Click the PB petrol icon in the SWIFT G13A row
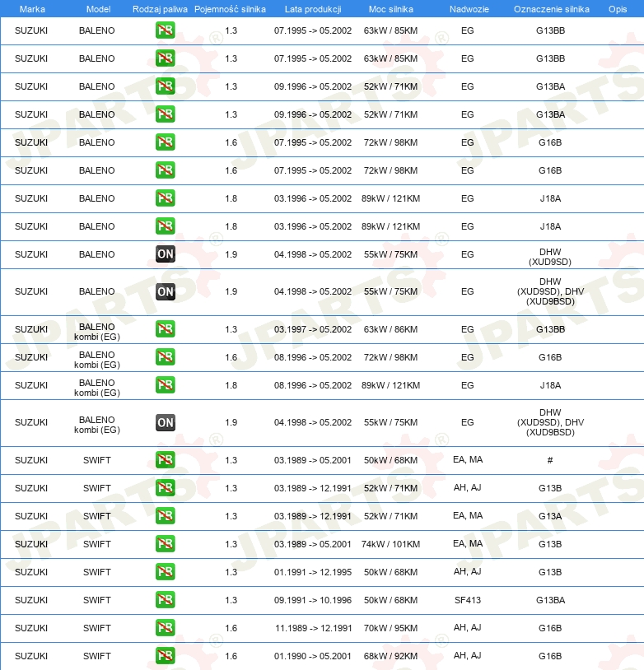The width and height of the screenshot is (644, 670). [x=165, y=516]
